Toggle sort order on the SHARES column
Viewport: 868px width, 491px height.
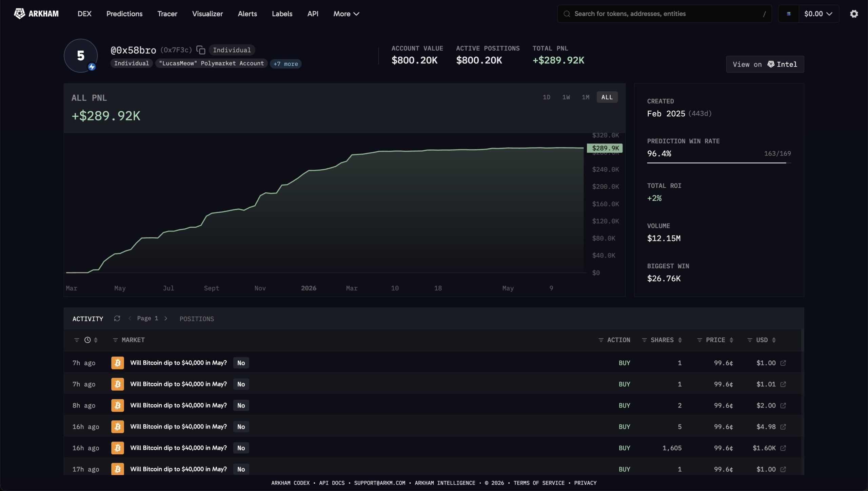pyautogui.click(x=680, y=340)
